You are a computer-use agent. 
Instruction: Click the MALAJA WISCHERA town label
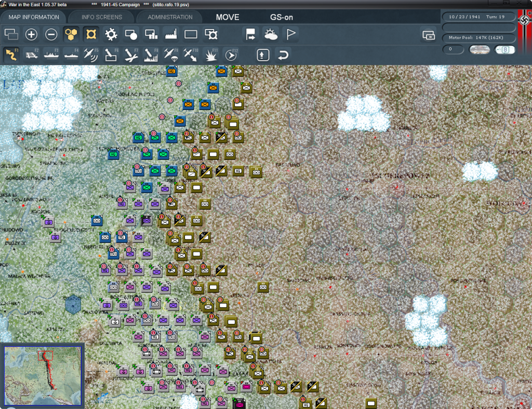coord(29,276)
